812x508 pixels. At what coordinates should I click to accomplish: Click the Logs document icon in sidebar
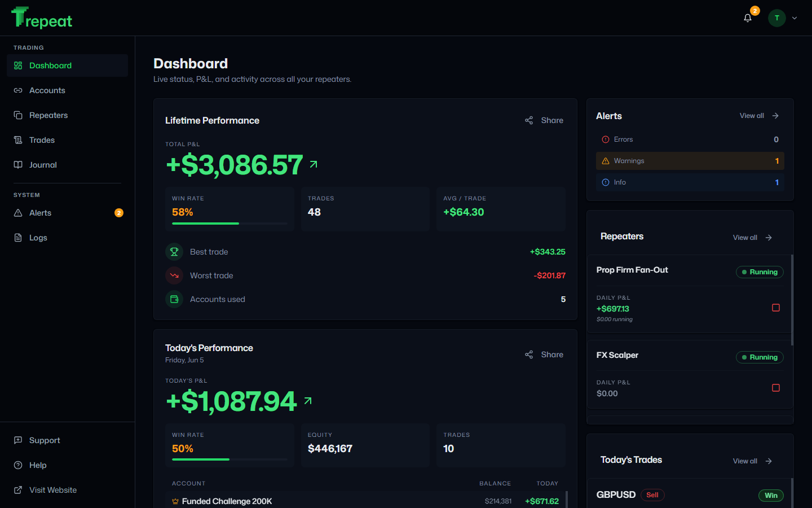[18, 238]
